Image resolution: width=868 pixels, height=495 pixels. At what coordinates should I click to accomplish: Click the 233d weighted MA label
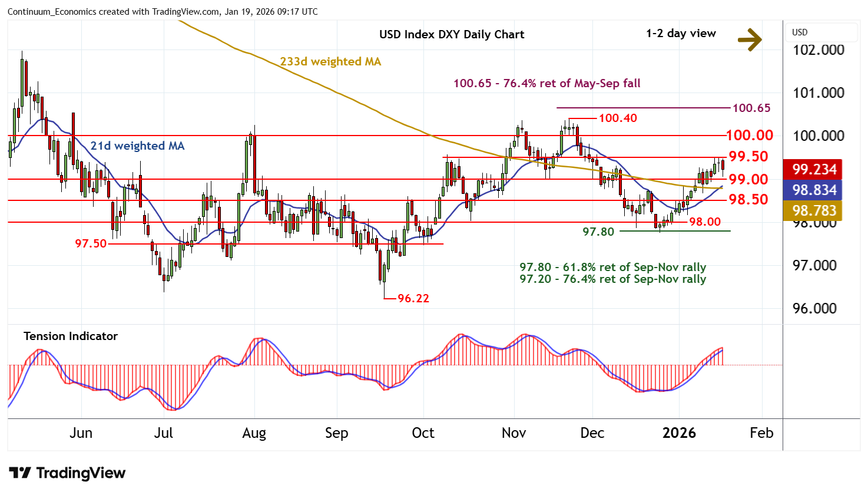(330, 62)
